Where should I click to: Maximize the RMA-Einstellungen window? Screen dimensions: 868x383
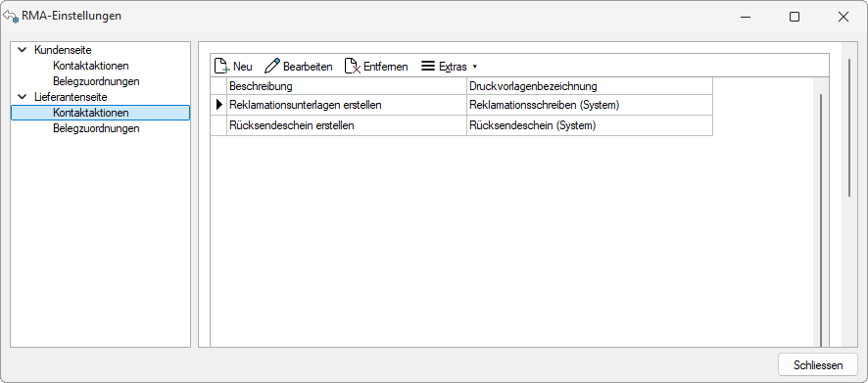coord(795,18)
